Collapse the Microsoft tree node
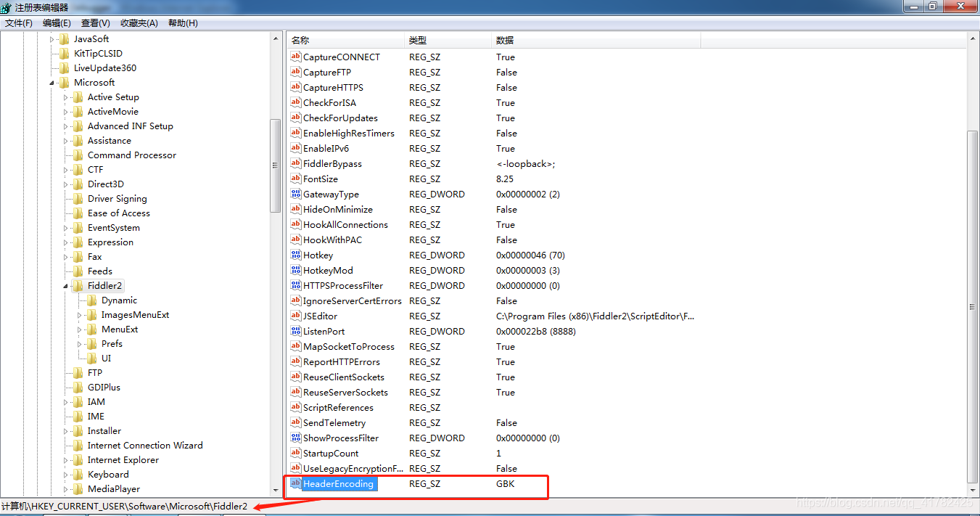 point(52,83)
